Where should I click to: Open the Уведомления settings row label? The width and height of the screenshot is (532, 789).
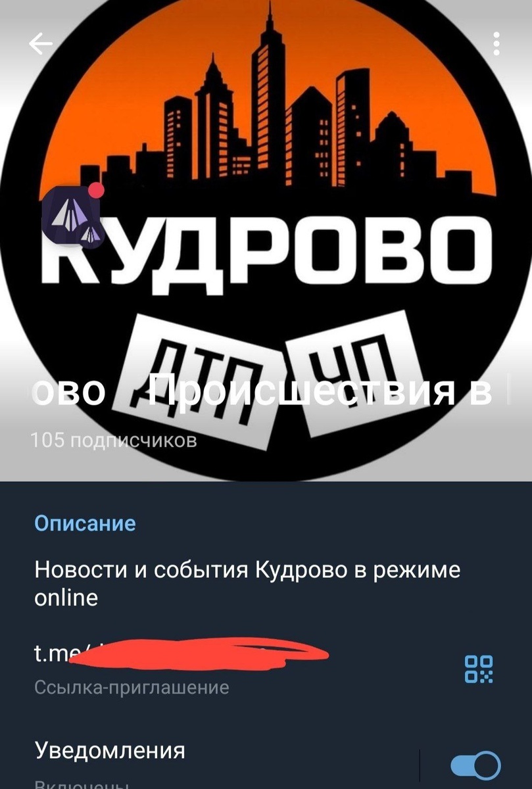pyautogui.click(x=110, y=750)
